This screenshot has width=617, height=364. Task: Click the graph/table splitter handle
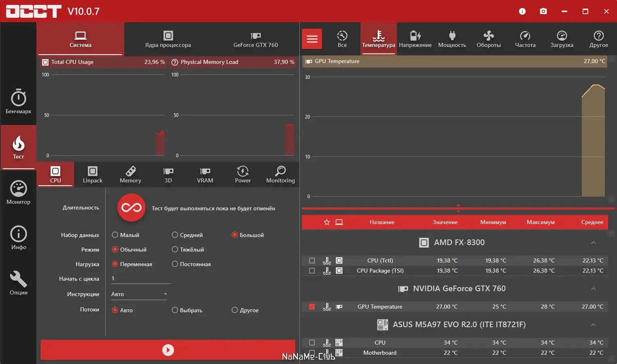click(458, 208)
